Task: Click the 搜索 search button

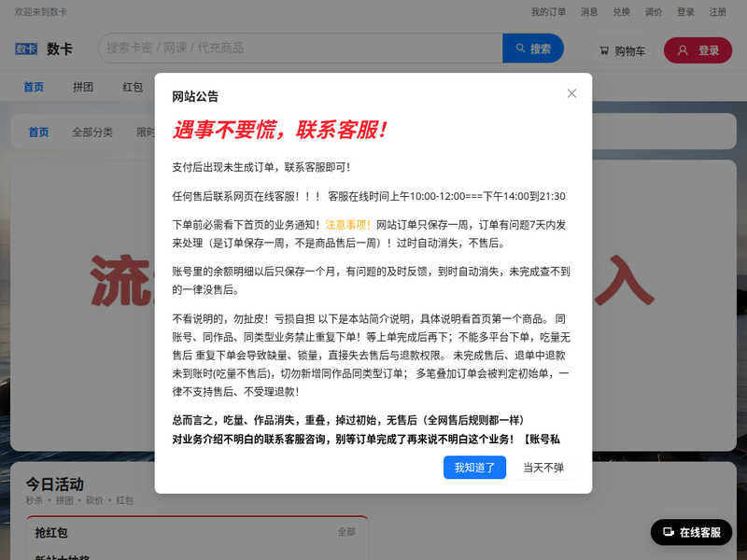Action: pos(533,49)
